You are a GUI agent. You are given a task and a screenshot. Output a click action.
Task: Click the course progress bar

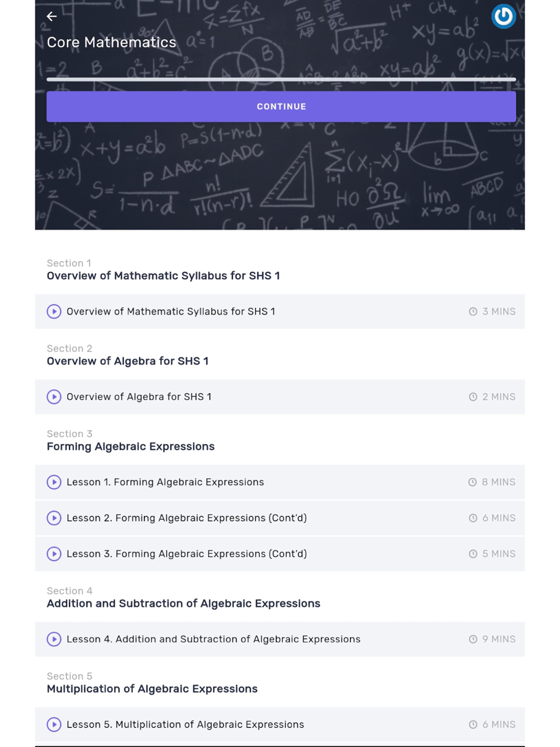[x=281, y=80]
